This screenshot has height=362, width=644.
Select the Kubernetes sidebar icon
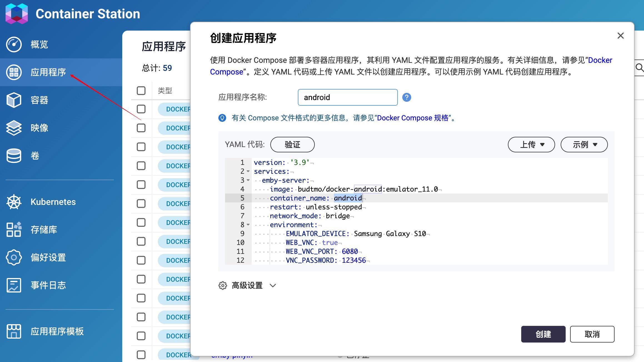click(x=14, y=202)
